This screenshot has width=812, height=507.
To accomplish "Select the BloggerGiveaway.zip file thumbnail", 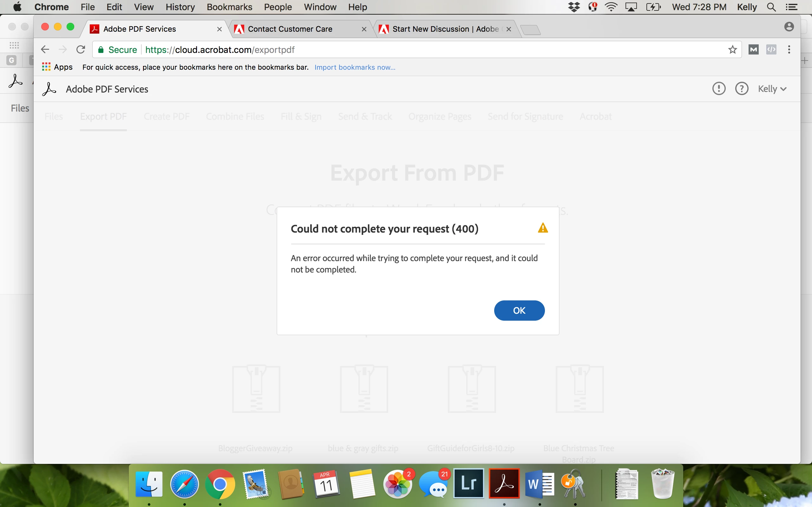I will [x=256, y=389].
